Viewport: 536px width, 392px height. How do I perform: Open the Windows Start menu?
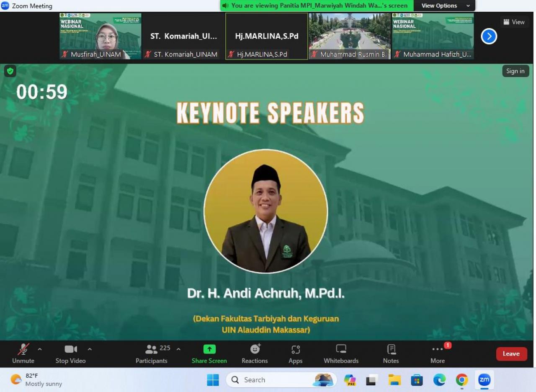tap(213, 380)
